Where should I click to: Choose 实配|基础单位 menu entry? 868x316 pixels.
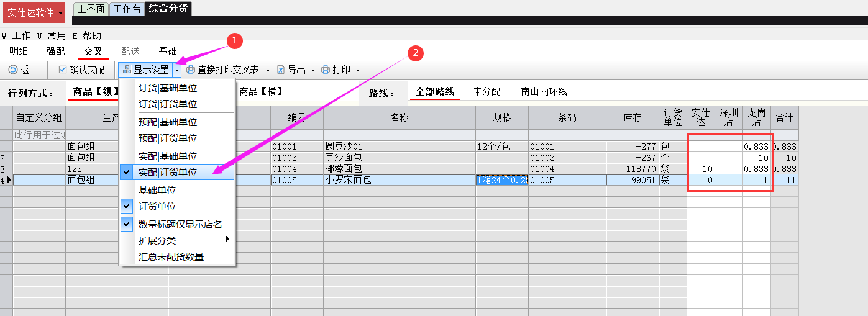point(177,156)
